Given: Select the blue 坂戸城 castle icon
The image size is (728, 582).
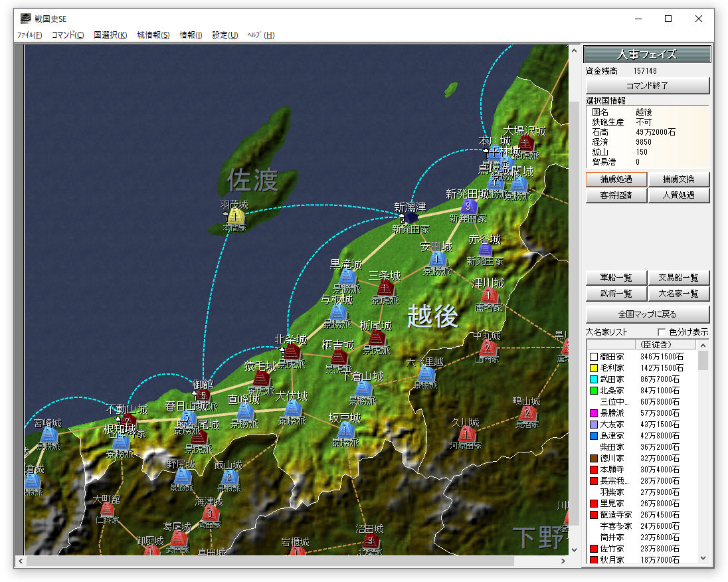Looking at the screenshot, I should (345, 430).
